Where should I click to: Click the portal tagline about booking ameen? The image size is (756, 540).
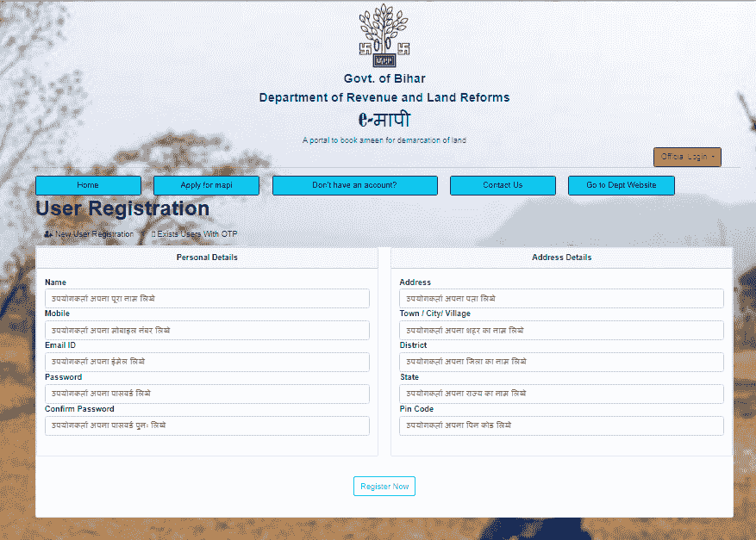[384, 140]
